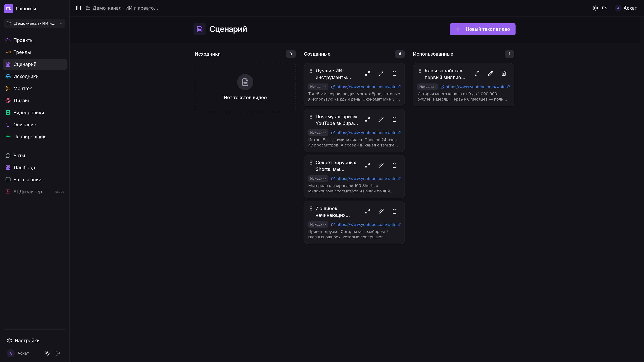Grab the drag handle of 'Лучшие ИИ-инструменты'

click(311, 71)
